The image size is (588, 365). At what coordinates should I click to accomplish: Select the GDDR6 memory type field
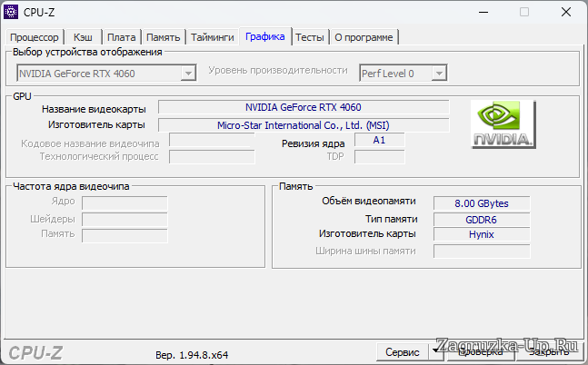click(481, 219)
